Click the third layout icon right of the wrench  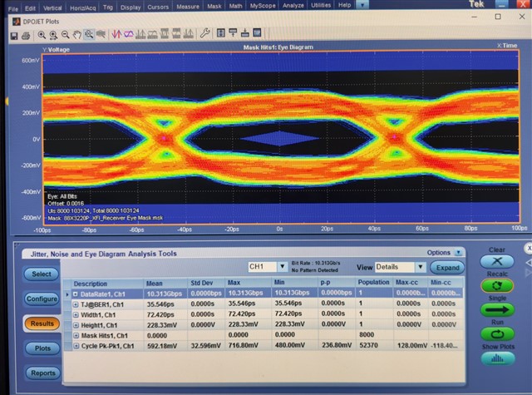point(245,33)
